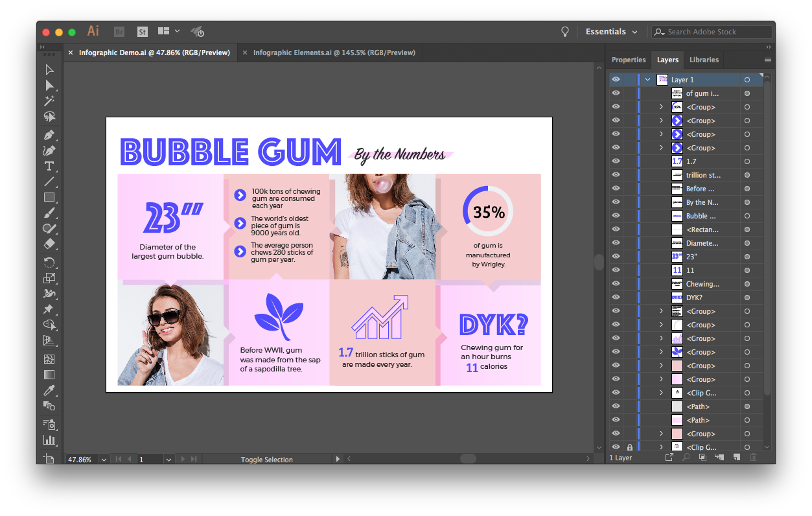Select the Blend tool

(49, 406)
